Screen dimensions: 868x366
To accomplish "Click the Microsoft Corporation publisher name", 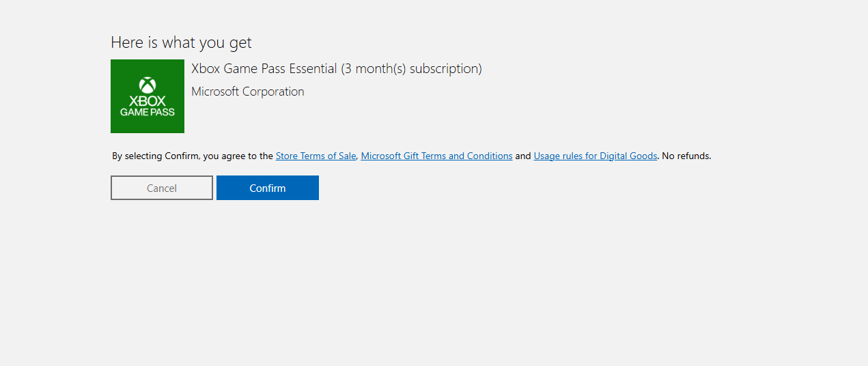I will [248, 91].
